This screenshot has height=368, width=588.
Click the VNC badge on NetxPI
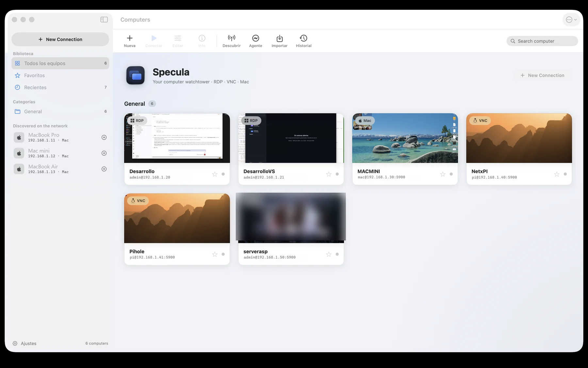tap(480, 121)
